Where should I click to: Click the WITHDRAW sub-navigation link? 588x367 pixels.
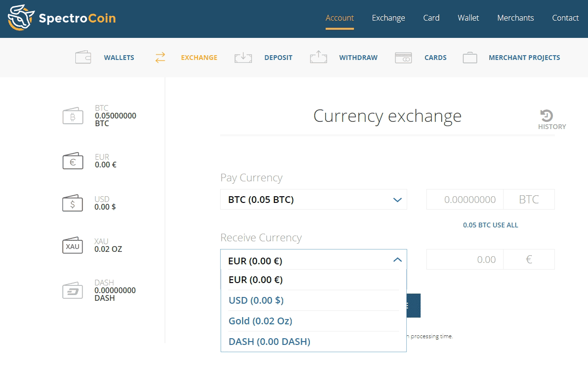tap(358, 58)
